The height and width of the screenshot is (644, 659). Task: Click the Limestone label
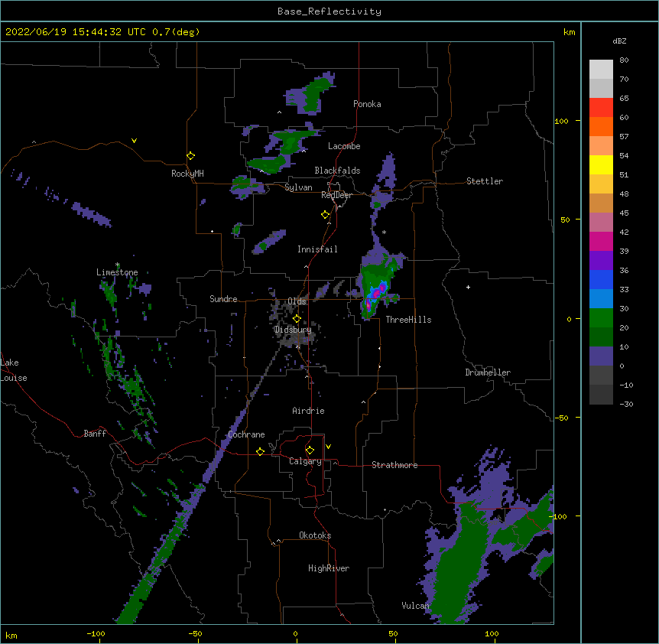click(117, 272)
